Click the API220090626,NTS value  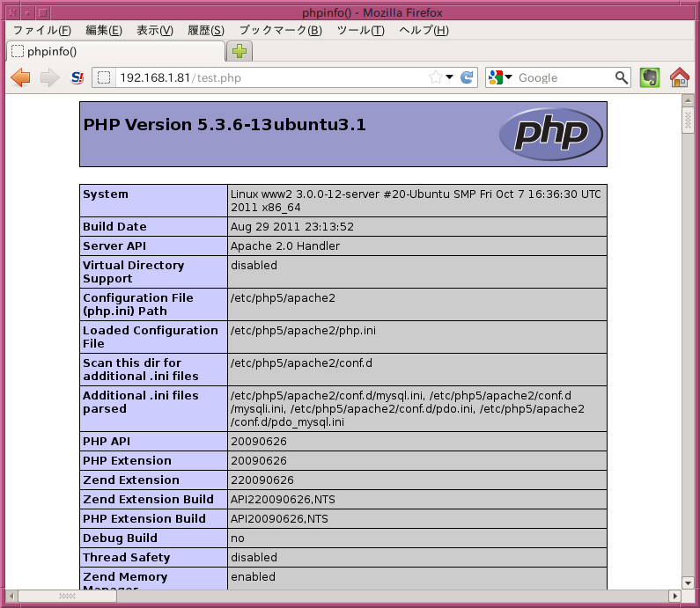pyautogui.click(x=283, y=500)
